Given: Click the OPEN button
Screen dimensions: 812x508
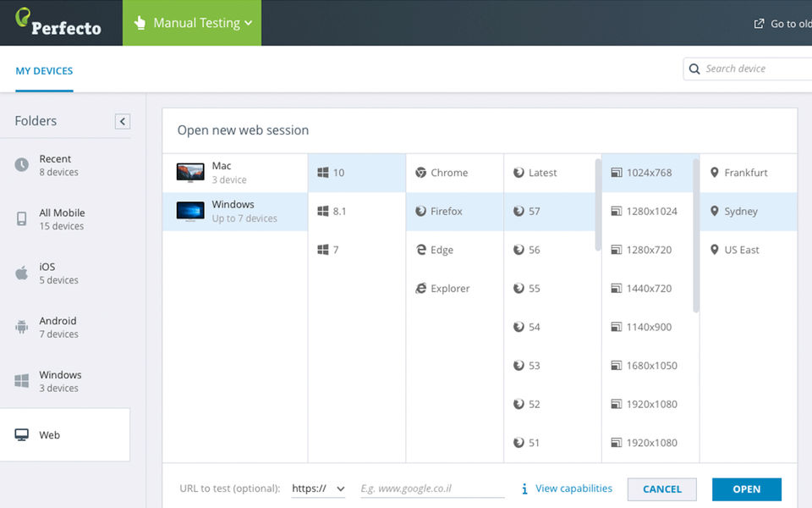Looking at the screenshot, I should (746, 489).
